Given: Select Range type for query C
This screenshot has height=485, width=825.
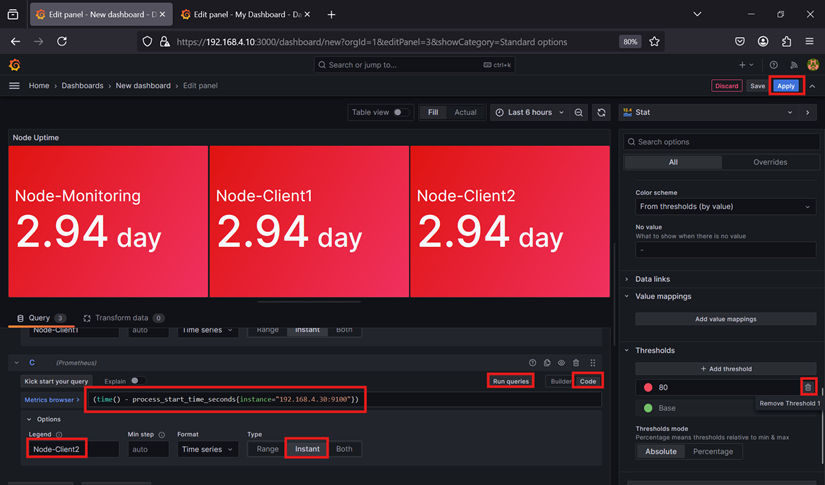Looking at the screenshot, I should pyautogui.click(x=267, y=449).
